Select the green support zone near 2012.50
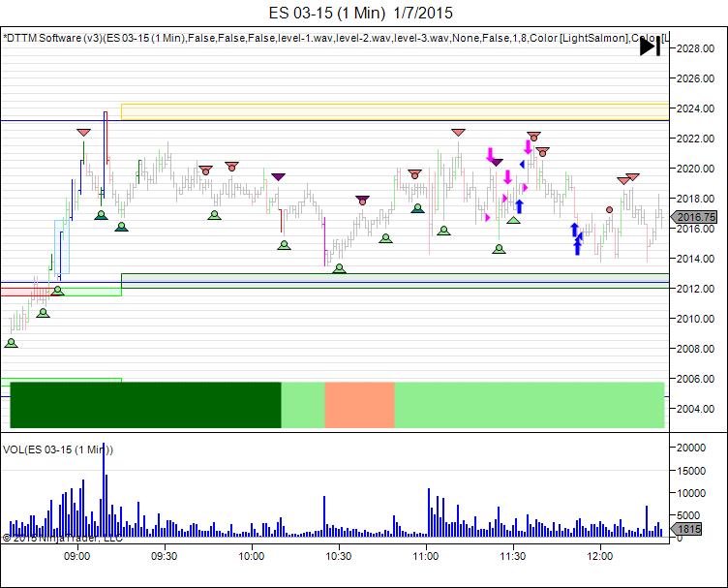The image size is (728, 588). [395, 281]
